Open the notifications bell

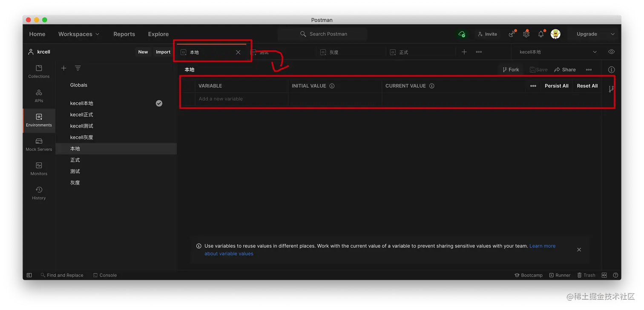click(x=541, y=34)
